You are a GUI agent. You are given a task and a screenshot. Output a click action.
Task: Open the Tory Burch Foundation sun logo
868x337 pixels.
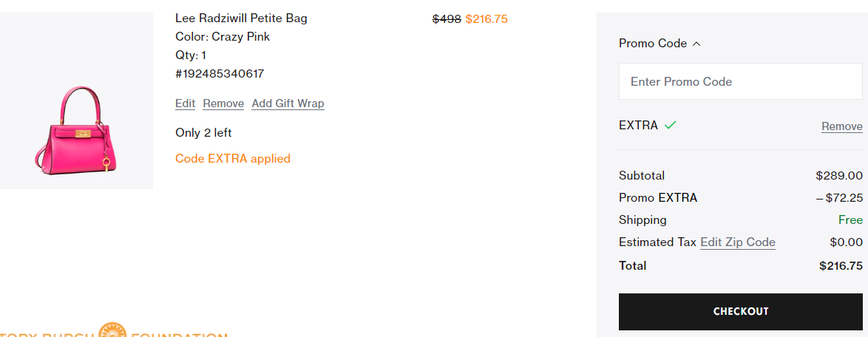click(x=112, y=331)
